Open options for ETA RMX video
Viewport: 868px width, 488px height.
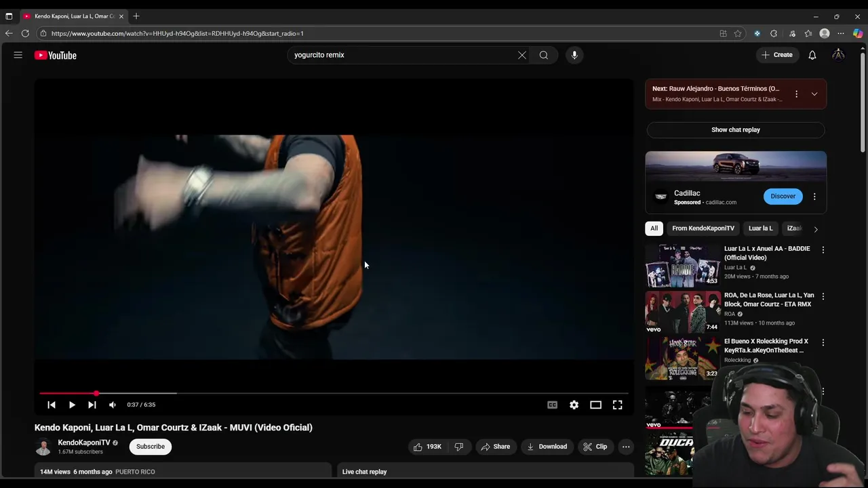coord(823,297)
